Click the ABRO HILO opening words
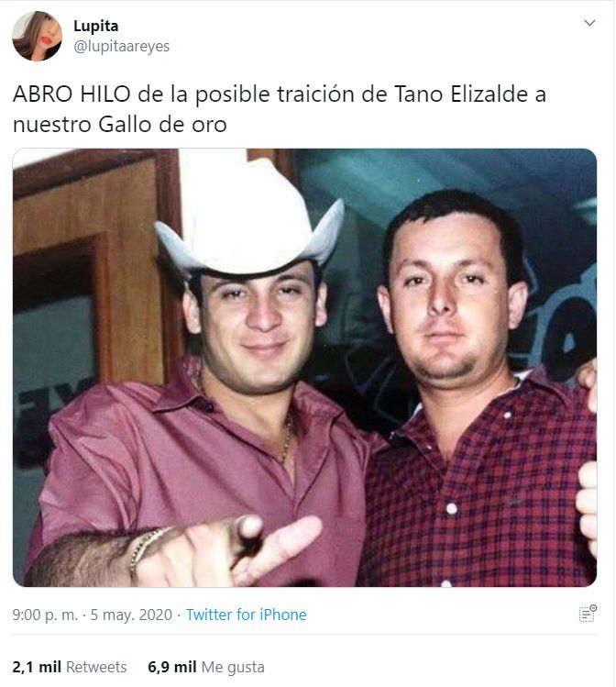Image resolution: width=616 pixels, height=687 pixels. (71, 94)
